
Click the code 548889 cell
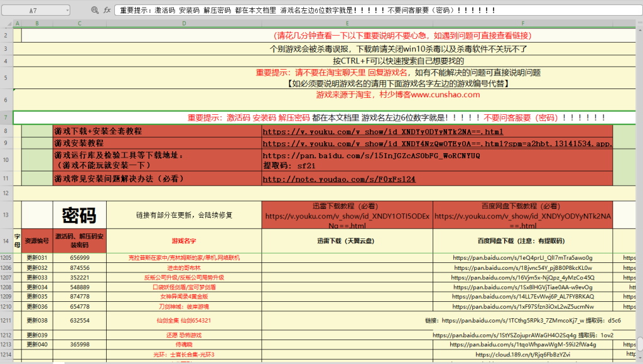(80, 287)
